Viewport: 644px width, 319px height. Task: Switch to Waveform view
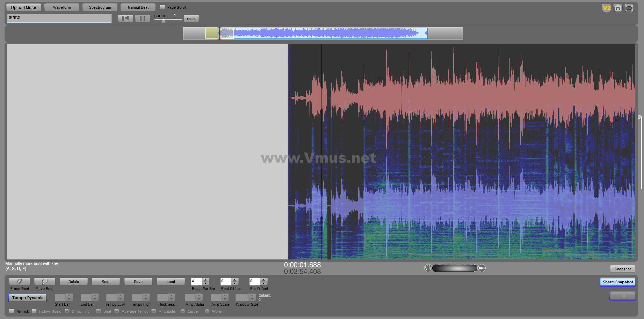62,7
